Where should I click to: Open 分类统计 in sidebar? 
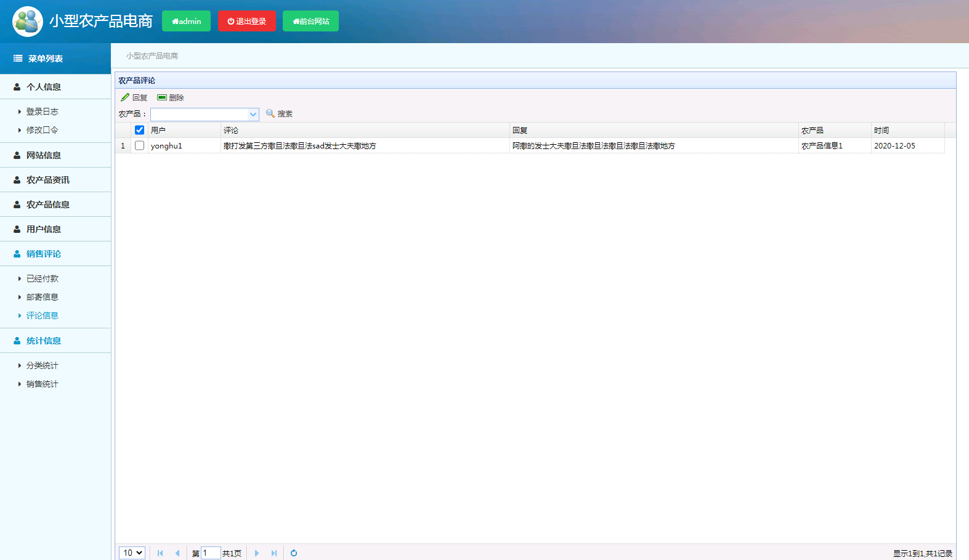click(42, 365)
